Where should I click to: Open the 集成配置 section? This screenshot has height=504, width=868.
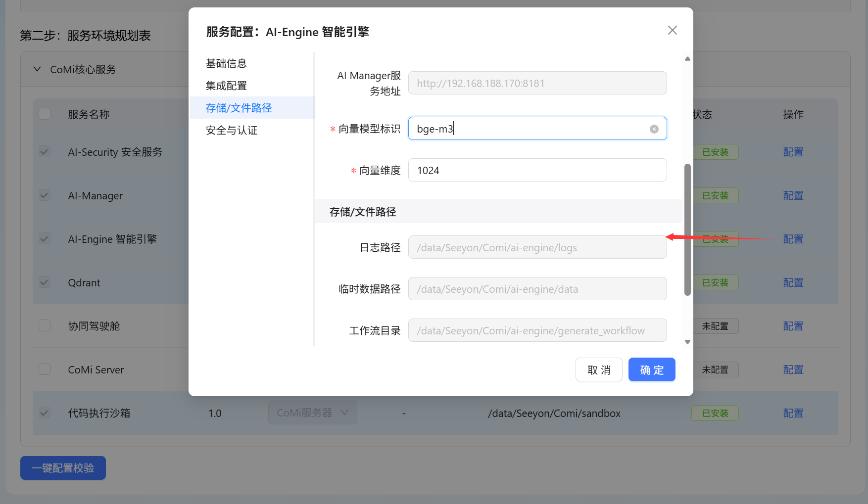[226, 86]
